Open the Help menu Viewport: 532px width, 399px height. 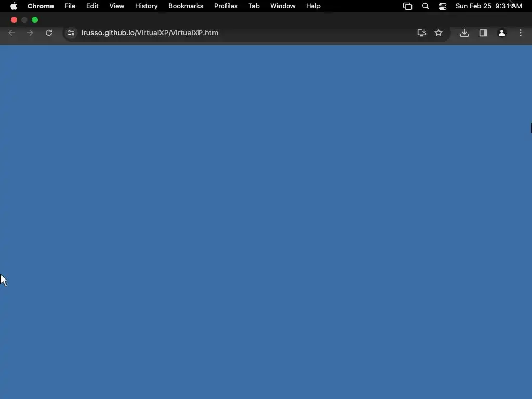point(313,6)
